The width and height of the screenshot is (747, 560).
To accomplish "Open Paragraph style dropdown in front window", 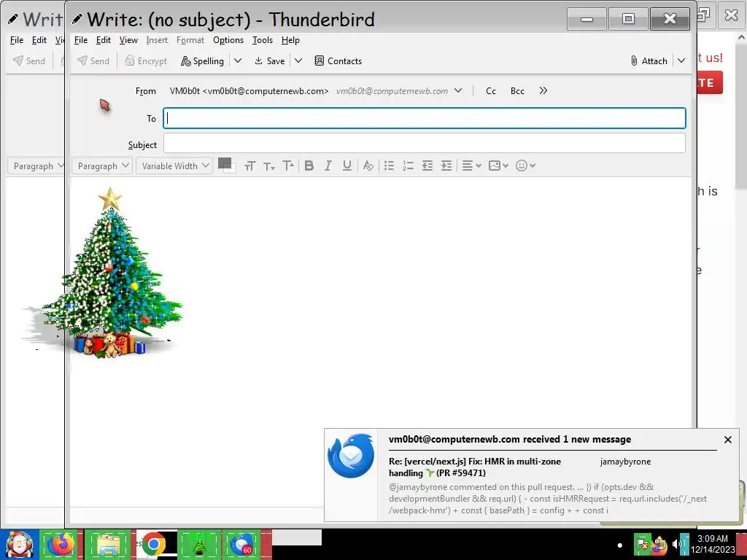I will 102,166.
